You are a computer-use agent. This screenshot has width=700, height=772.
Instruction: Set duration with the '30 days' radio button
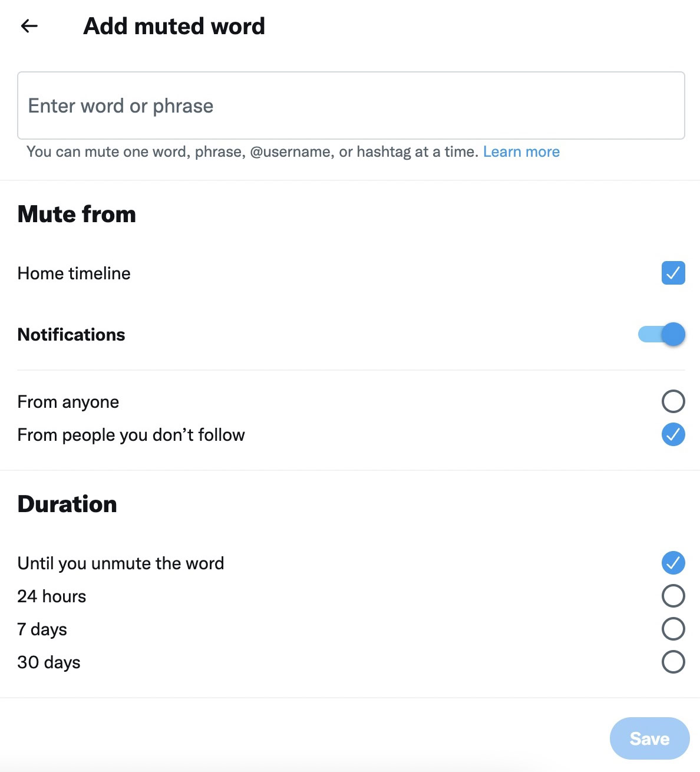click(x=673, y=662)
